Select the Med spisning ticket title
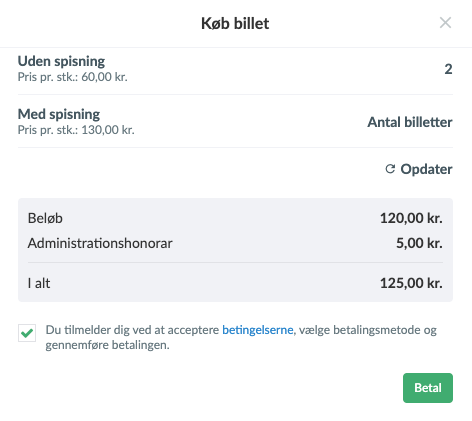This screenshot has height=421, width=472. (x=59, y=114)
